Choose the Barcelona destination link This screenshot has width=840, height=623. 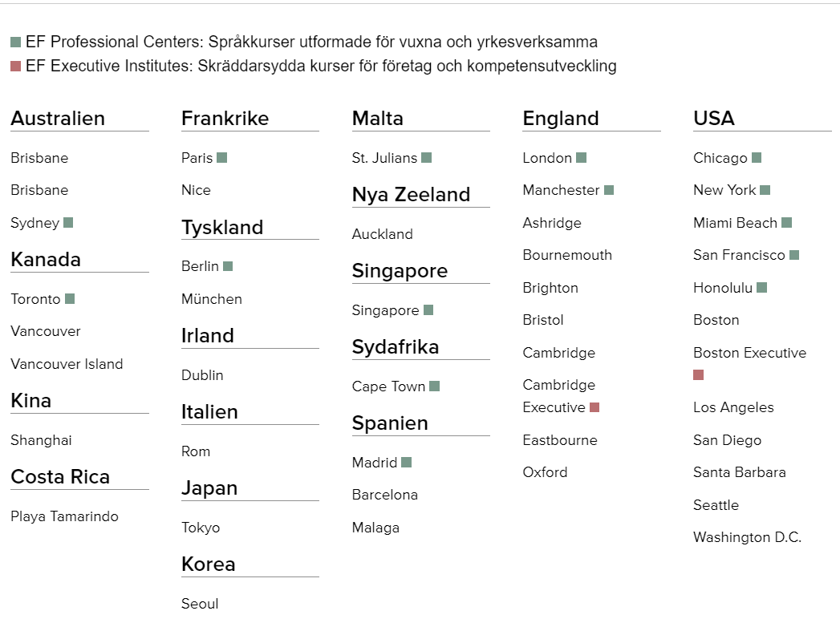click(385, 495)
